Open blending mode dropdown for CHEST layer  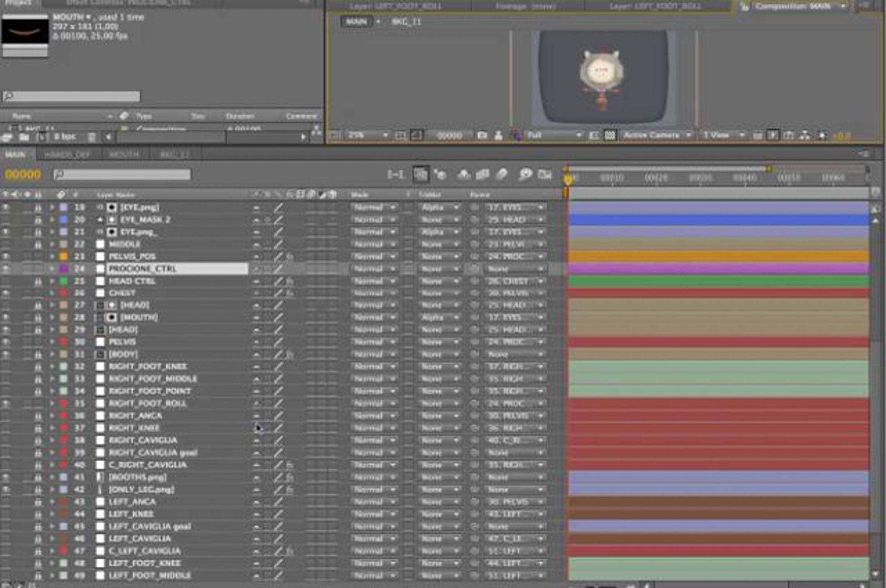pyautogui.click(x=374, y=293)
